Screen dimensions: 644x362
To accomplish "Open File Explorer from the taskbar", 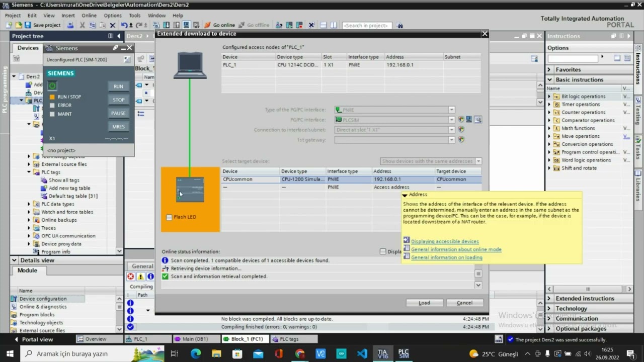I will click(x=217, y=353).
